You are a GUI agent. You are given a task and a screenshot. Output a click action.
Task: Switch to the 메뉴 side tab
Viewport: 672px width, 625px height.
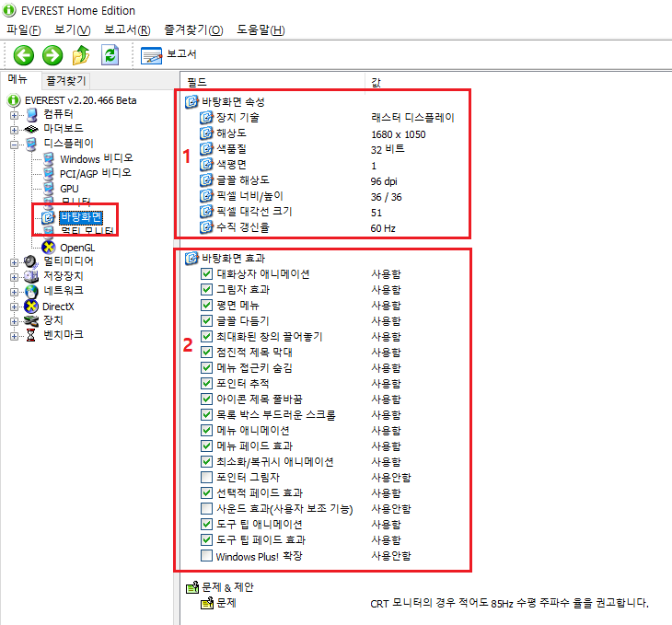tap(17, 79)
